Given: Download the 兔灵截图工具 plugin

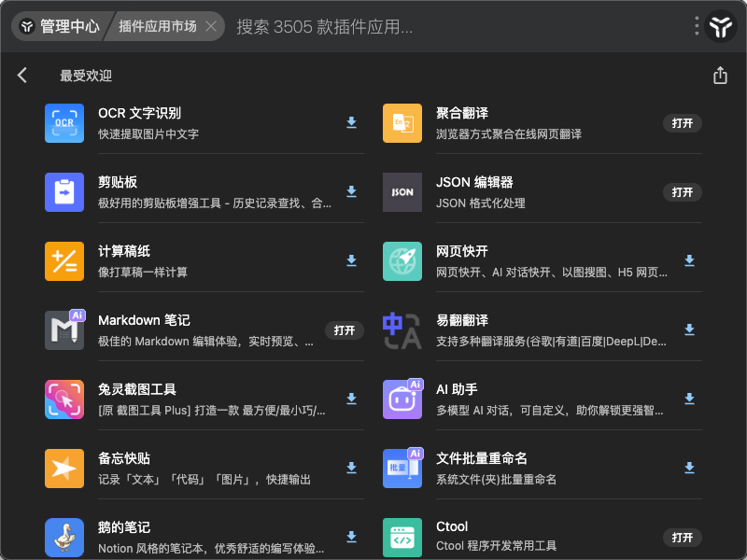Looking at the screenshot, I should point(352,399).
